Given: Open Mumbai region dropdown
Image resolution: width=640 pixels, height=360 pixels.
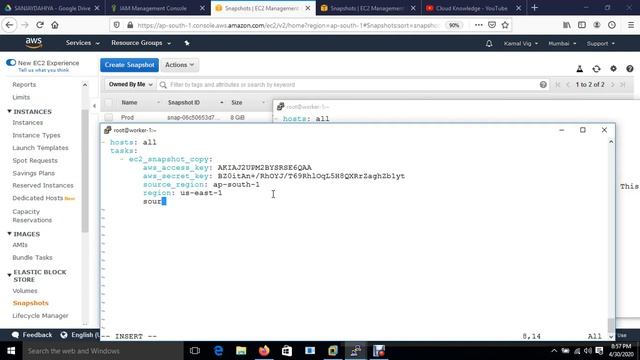Looking at the screenshot, I should pyautogui.click(x=562, y=43).
